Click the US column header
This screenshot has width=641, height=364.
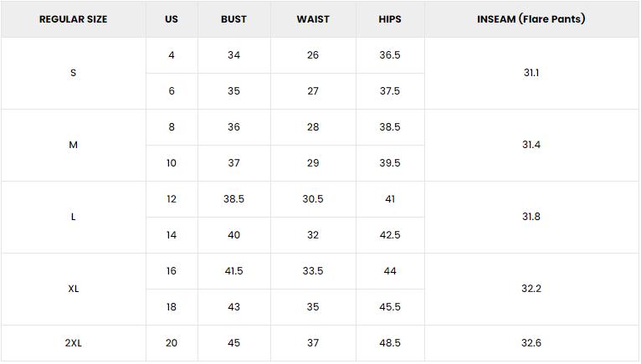tap(172, 19)
